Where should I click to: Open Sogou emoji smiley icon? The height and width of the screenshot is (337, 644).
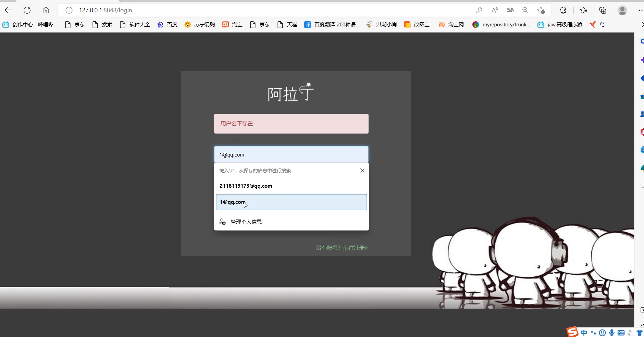pos(602,333)
